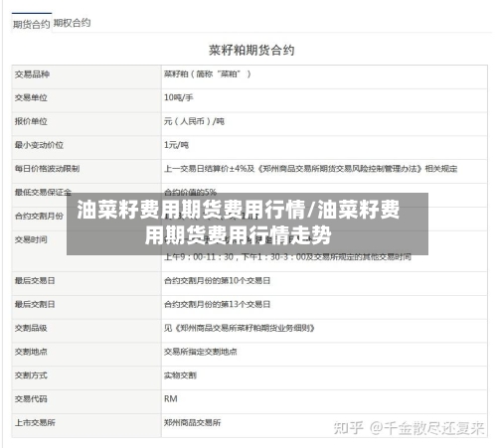Select the 交易单位 row label
Viewport: 497px width, 448px height.
click(x=31, y=97)
